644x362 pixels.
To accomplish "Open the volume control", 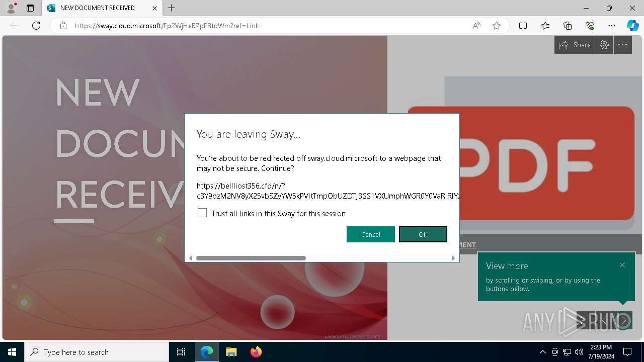I will click(x=579, y=352).
